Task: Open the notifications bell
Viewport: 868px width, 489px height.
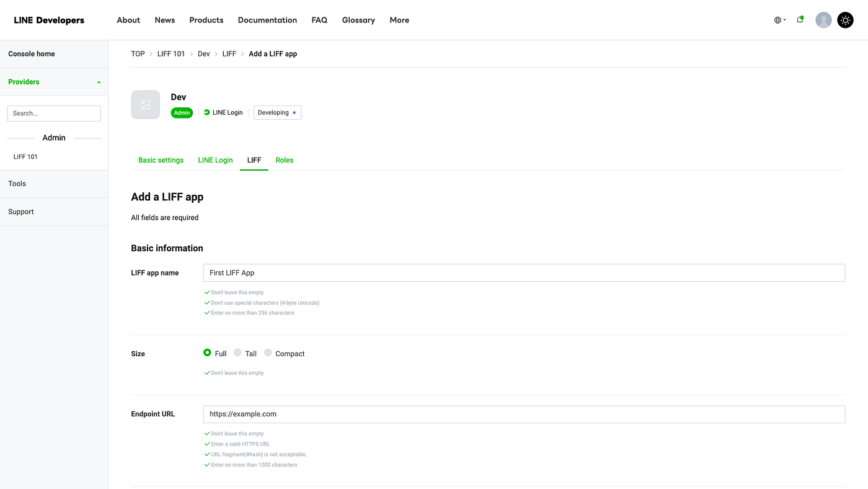Action: coord(800,20)
